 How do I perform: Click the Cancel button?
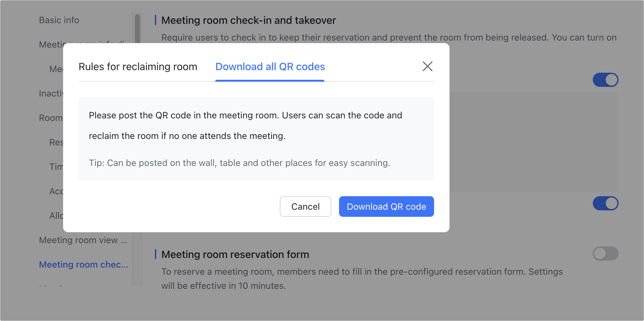point(305,206)
